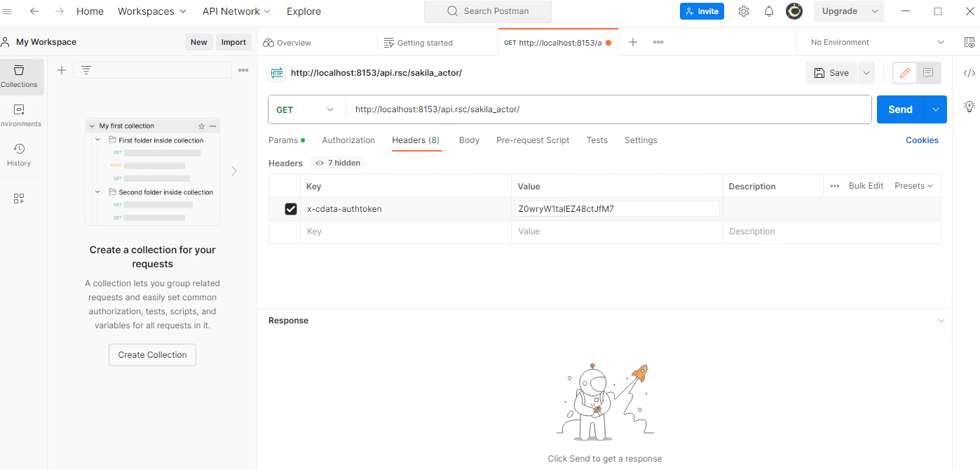Select the Authorization tab

(348, 140)
